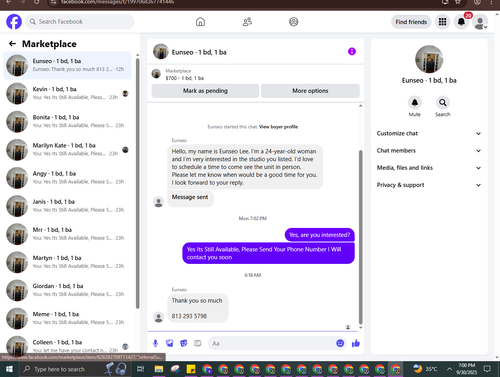Click the 'Yes, are you interested?' message bubble
500x377 pixels.
click(x=320, y=235)
